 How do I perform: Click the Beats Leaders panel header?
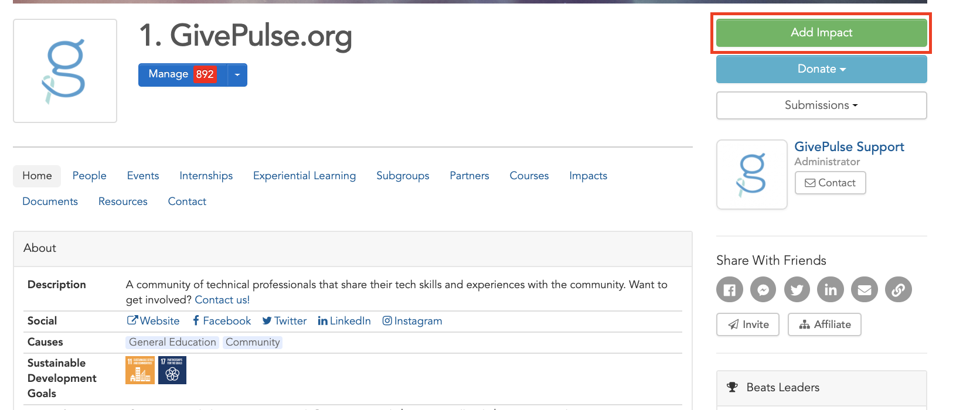tap(822, 388)
